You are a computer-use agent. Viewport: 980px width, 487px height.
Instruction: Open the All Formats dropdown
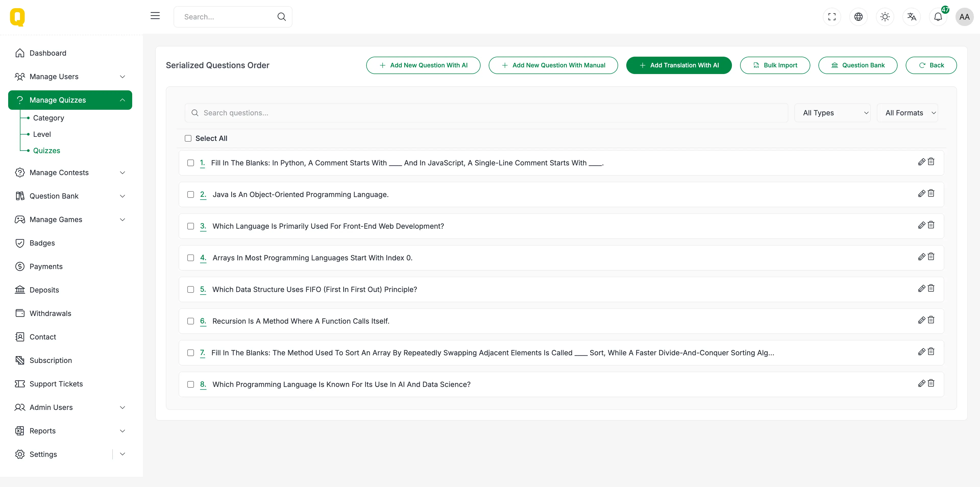[907, 113]
